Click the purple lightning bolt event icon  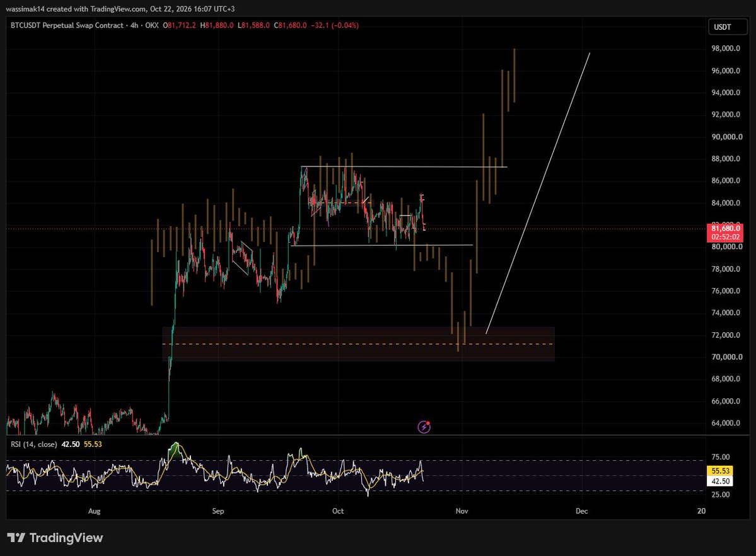tap(424, 427)
